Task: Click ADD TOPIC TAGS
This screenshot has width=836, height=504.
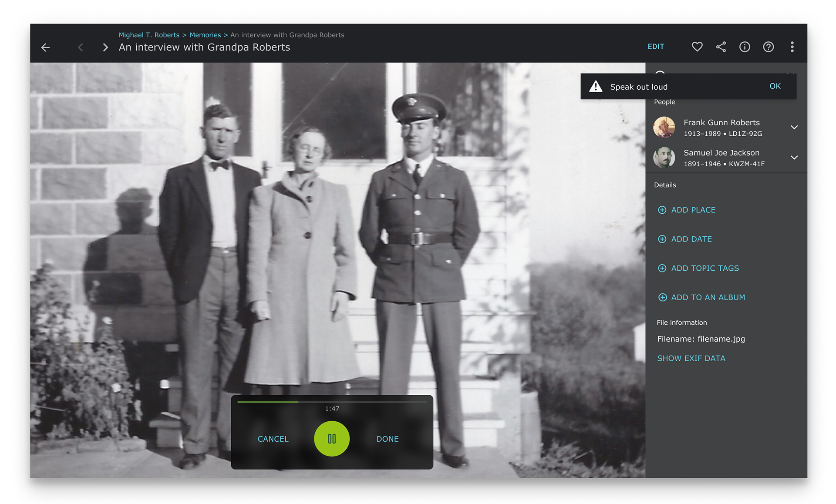Action: pyautogui.click(x=698, y=268)
